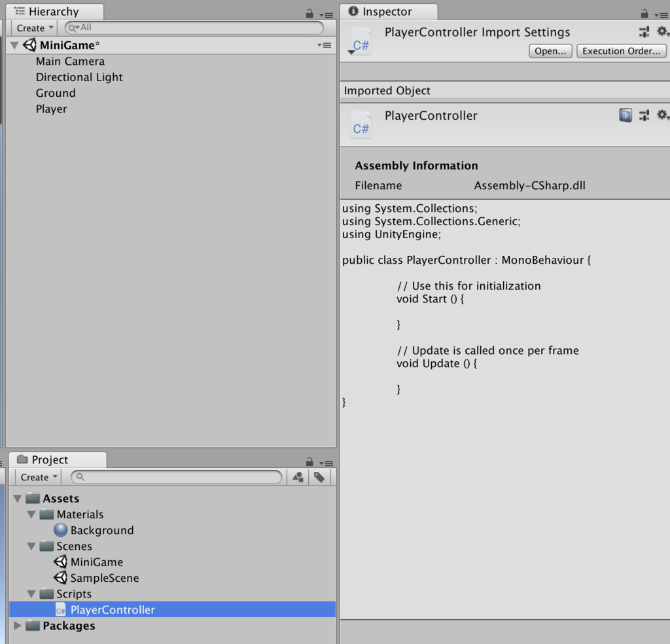Image resolution: width=670 pixels, height=644 pixels.
Task: Select Directional Light in Hierarchy
Action: pos(79,77)
